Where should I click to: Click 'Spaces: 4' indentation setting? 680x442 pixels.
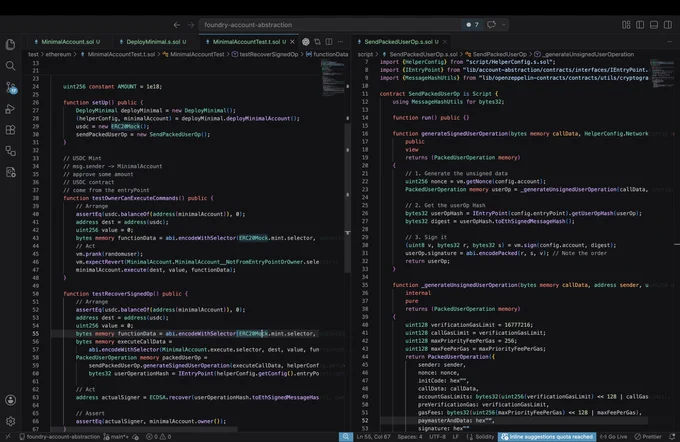point(410,437)
